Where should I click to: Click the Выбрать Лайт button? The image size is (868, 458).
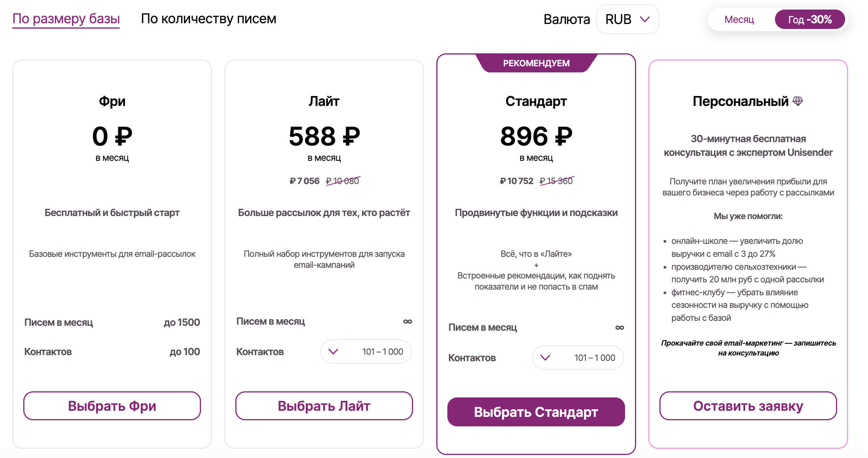(324, 406)
